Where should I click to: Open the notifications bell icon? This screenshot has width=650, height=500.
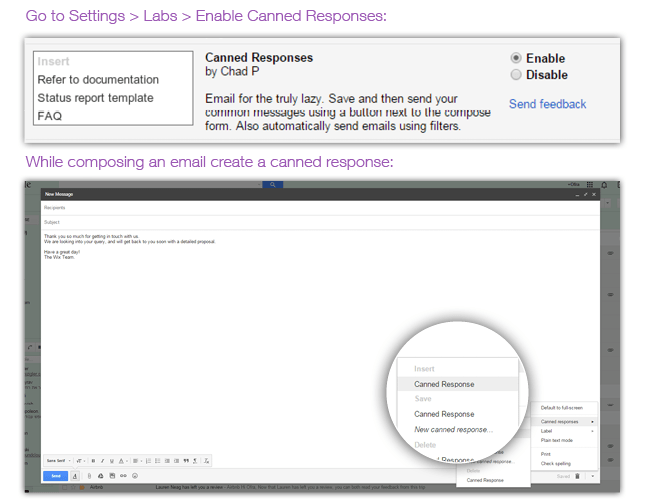[604, 185]
